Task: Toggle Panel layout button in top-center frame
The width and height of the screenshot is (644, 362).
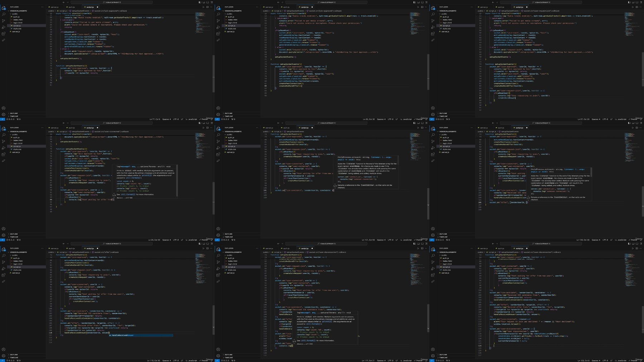Action: 419,2
